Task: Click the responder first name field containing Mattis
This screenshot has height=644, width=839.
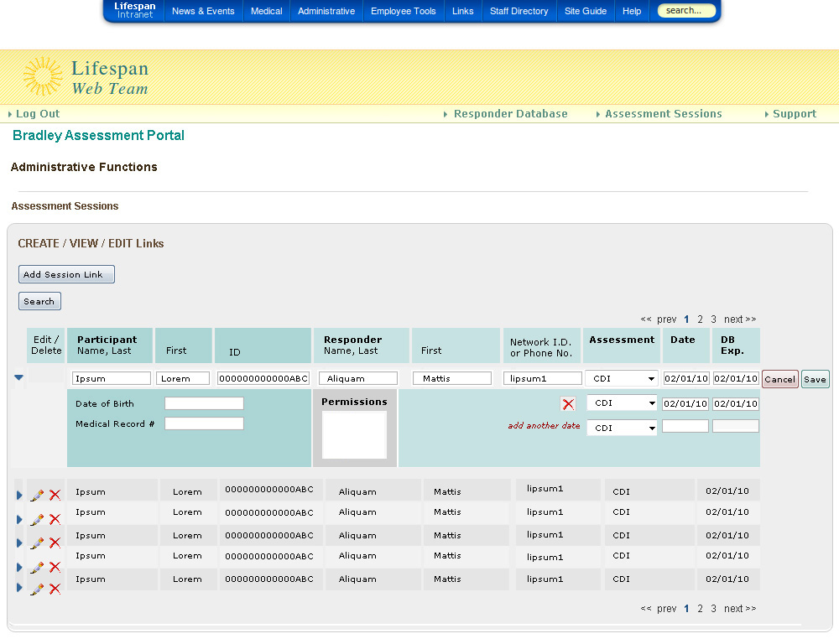Action: pos(452,378)
